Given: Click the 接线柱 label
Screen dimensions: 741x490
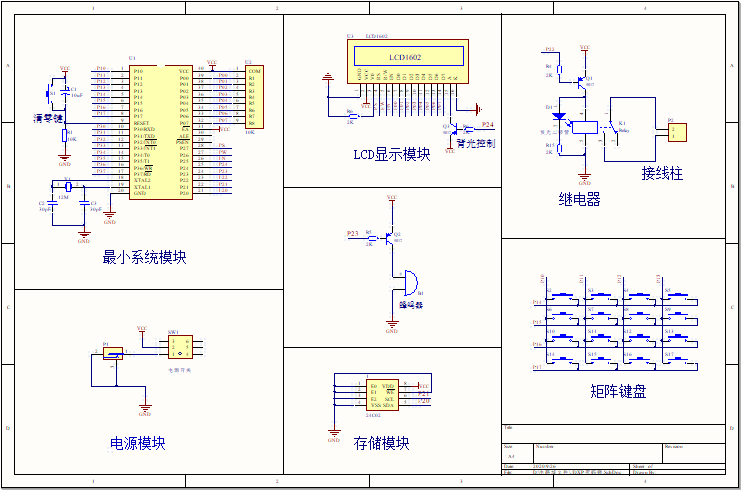Looking at the screenshot, I should click(662, 173).
